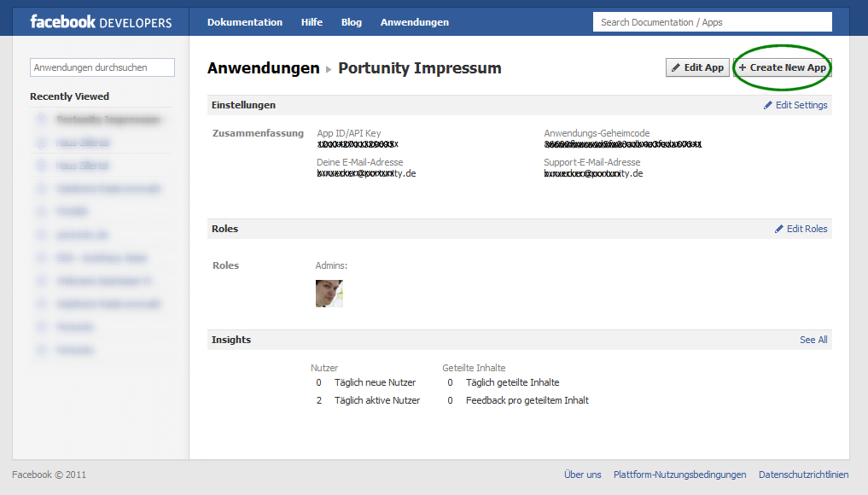Click app icon of first Recently Viewed item
The height and width of the screenshot is (495, 868).
pos(41,119)
